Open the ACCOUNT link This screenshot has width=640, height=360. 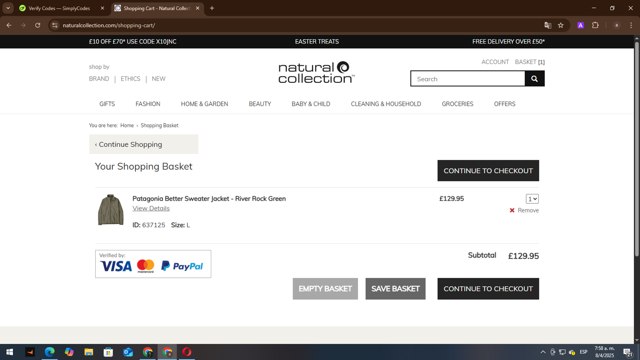pyautogui.click(x=495, y=62)
